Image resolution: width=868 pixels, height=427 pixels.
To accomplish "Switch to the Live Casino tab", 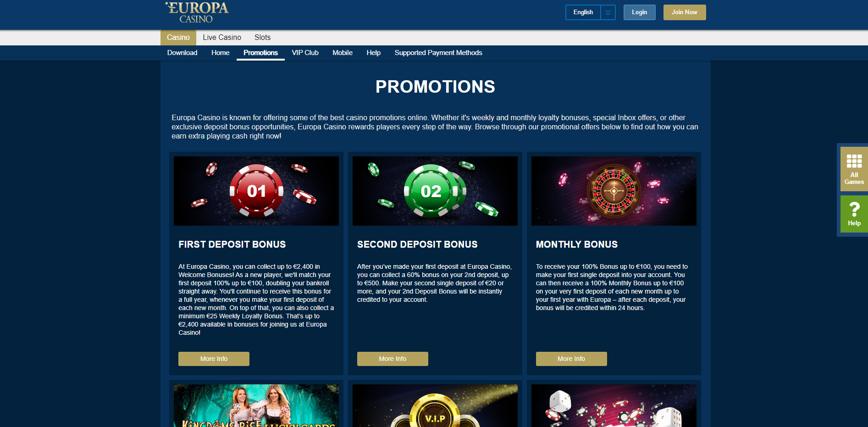I will 222,38.
